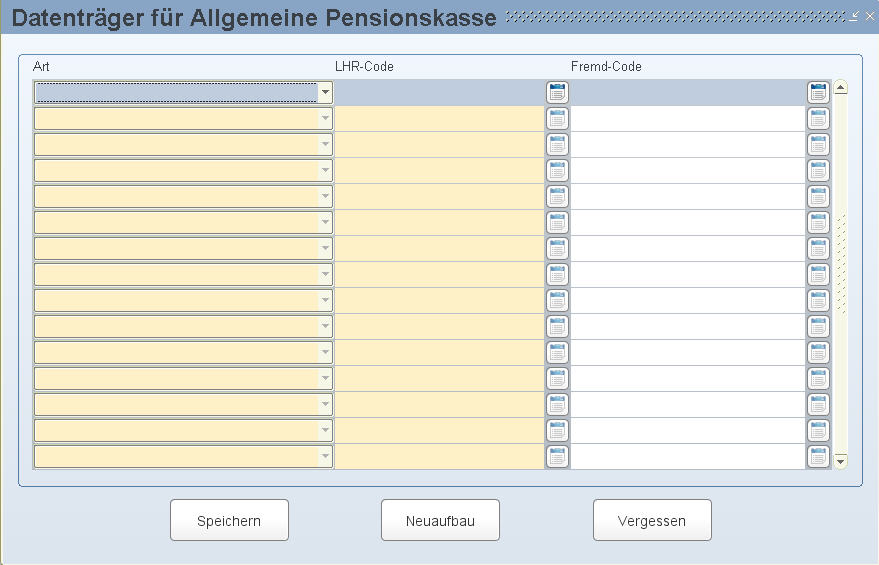Expand the Art dropdown in second row
The image size is (879, 565).
click(x=325, y=119)
